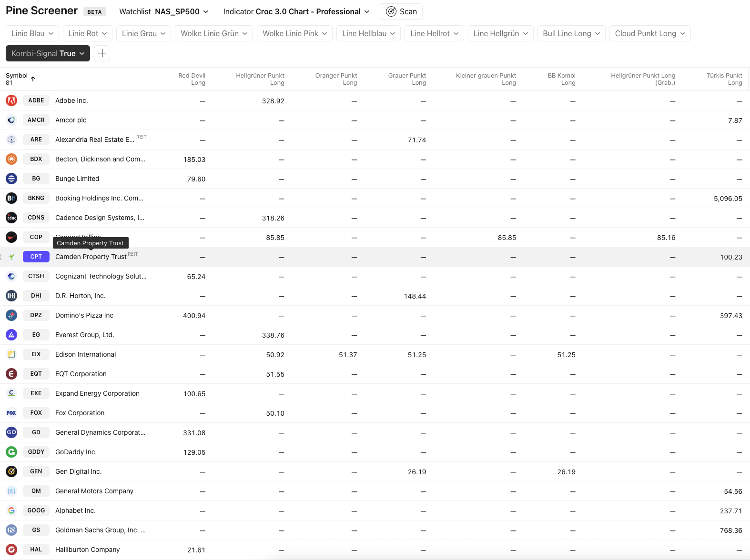Viewport: 750px width, 560px height.
Task: Click the GoDaddy logo icon
Action: click(x=11, y=452)
